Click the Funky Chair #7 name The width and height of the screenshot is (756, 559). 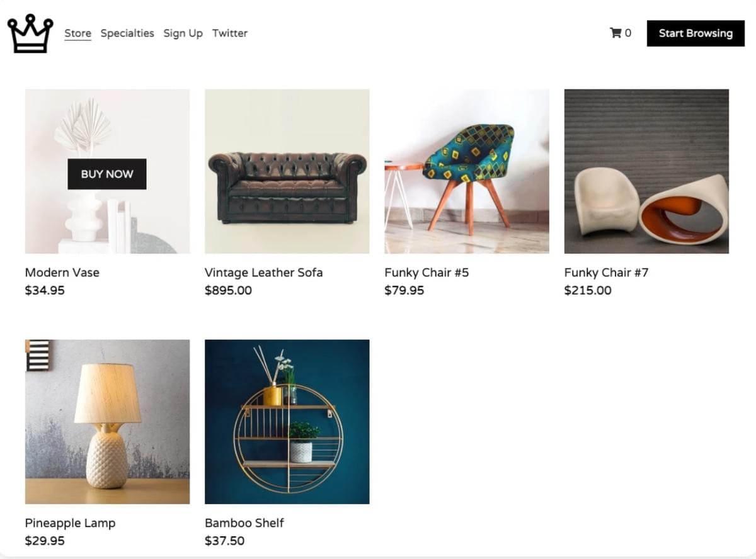coord(606,273)
